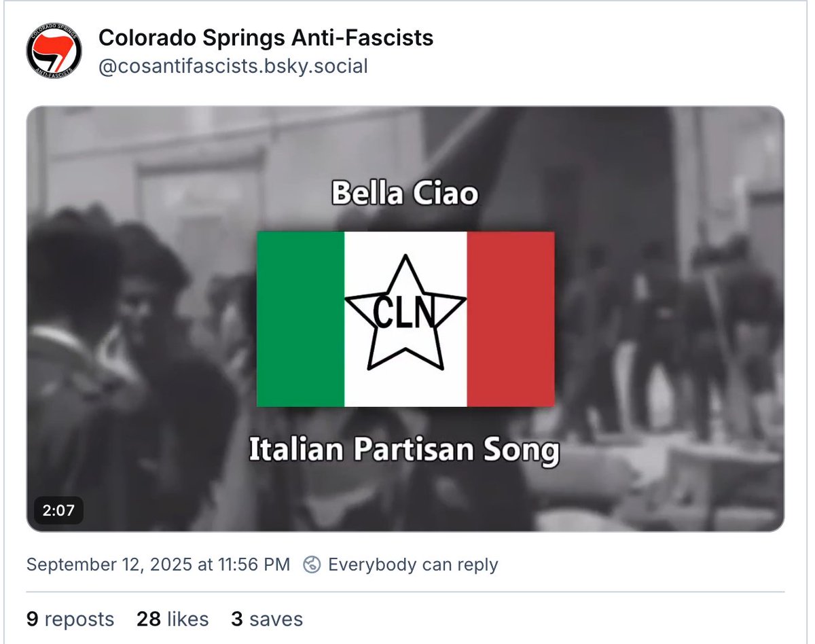
Task: View the 9 reposts list
Action: [x=71, y=619]
